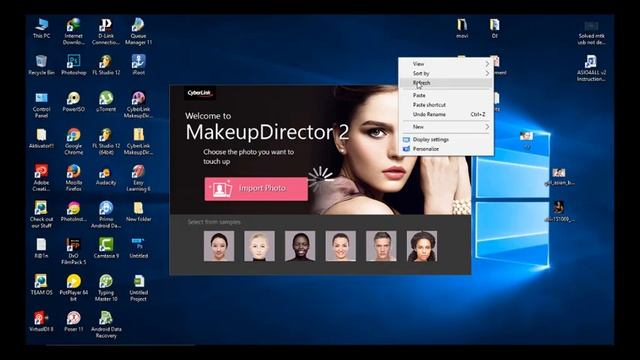Select the iRoot desktop icon

point(138,65)
